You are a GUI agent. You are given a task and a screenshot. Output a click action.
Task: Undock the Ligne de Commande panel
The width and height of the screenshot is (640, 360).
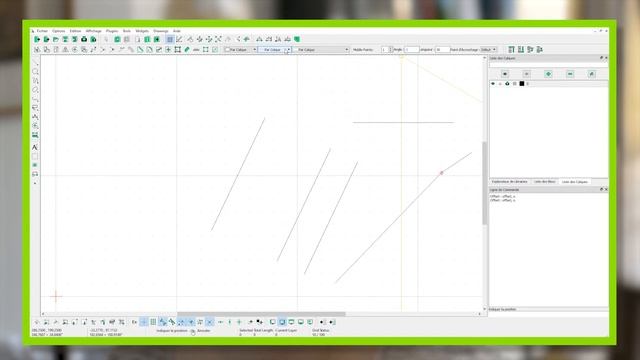[x=601, y=190]
